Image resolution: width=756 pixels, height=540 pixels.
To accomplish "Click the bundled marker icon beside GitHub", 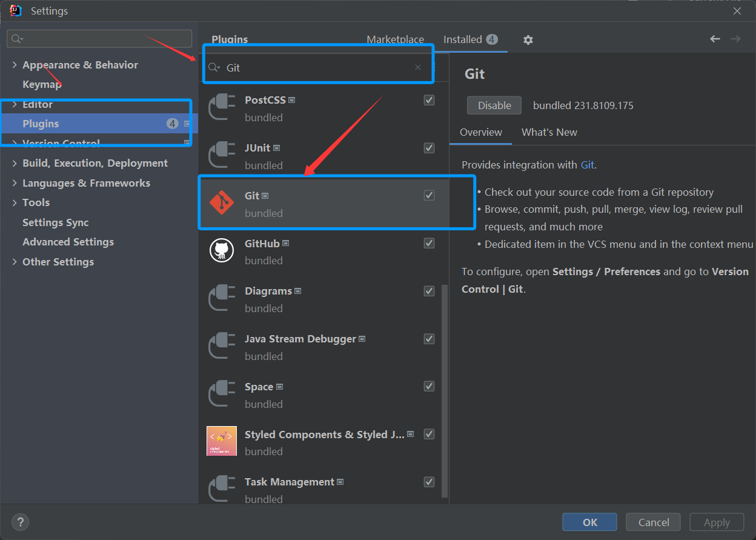I will pos(286,244).
